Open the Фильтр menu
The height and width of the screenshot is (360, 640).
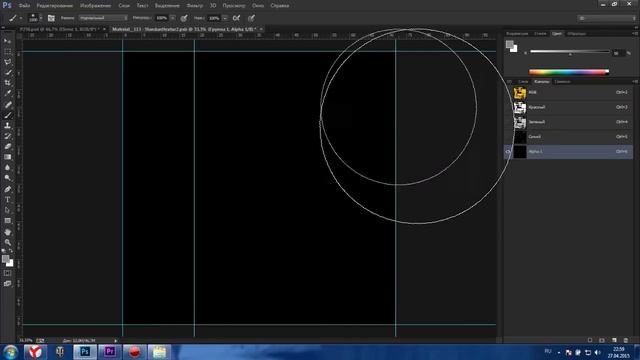195,6
